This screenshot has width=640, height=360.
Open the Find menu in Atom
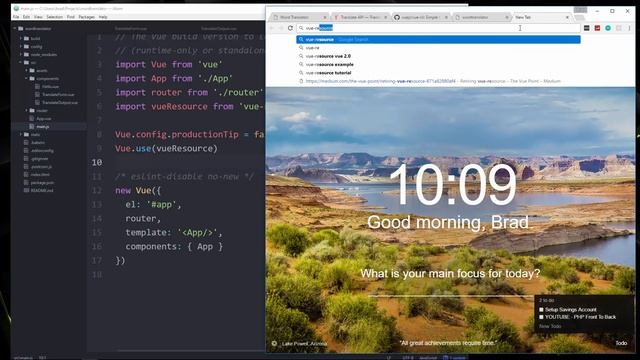coord(71,17)
